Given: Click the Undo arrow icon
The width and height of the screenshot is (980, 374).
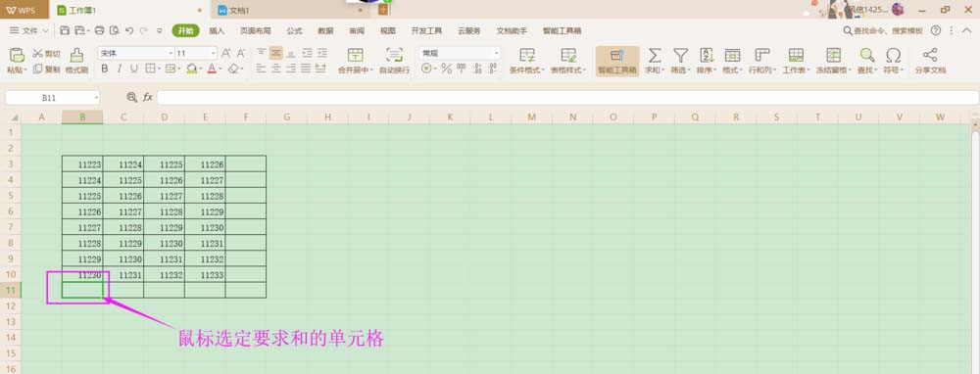Looking at the screenshot, I should point(129,30).
